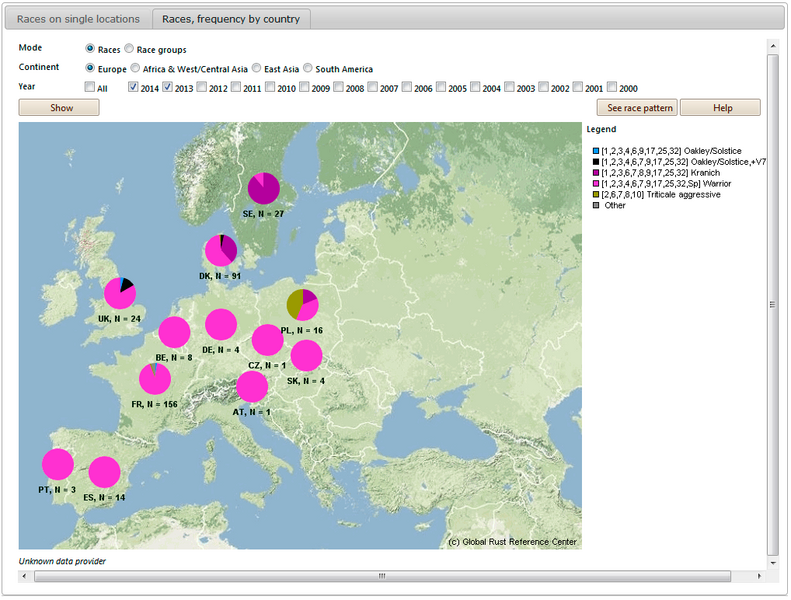Click the France pie chart marker

pos(155,379)
